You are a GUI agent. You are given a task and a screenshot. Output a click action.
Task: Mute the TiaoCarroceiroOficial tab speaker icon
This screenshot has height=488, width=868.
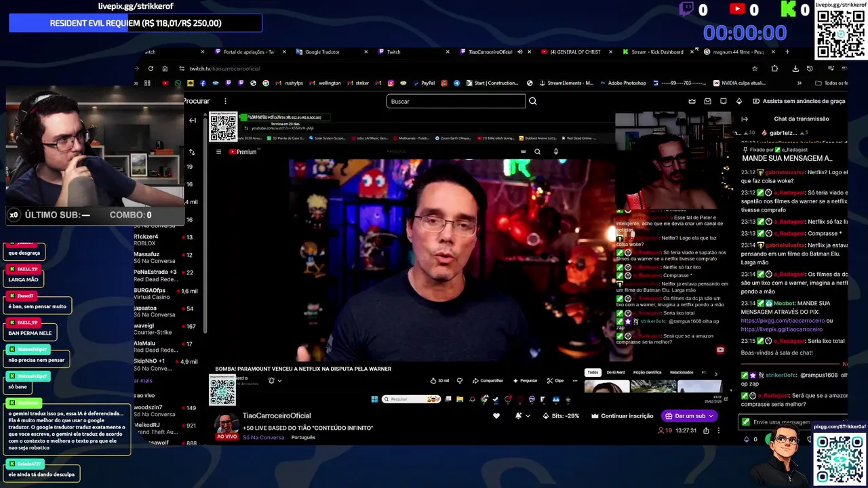click(x=520, y=52)
